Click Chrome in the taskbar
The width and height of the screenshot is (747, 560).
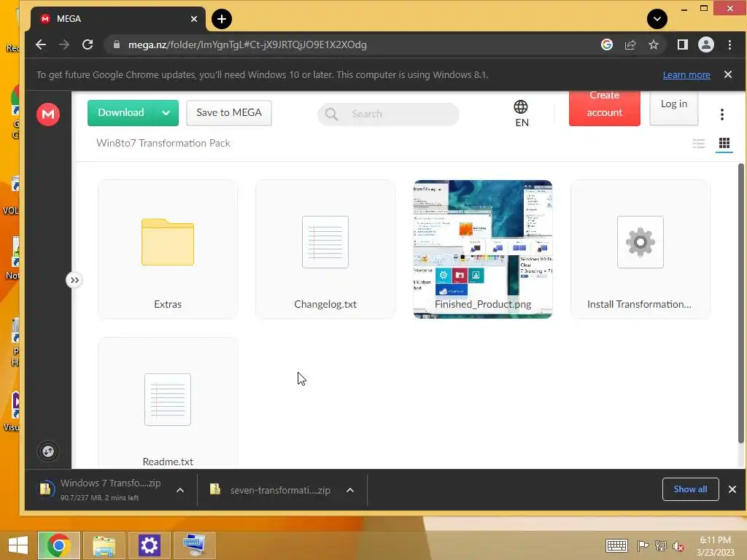(x=58, y=545)
